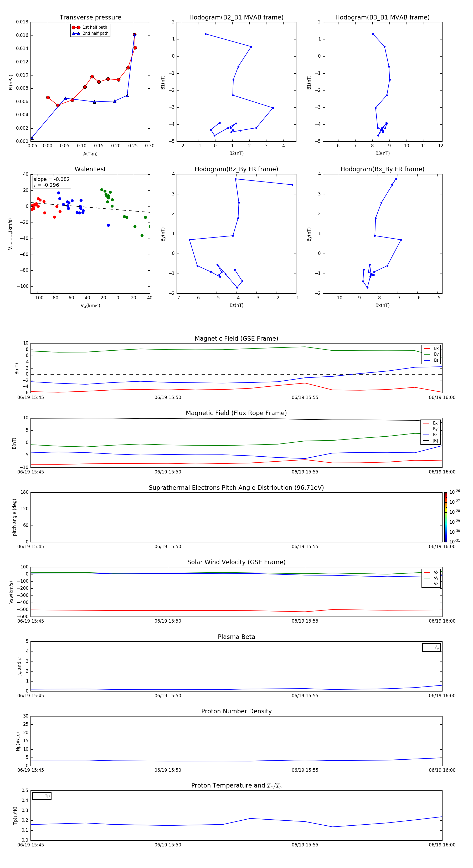Click the Suprathermal Electrons Pitch Angle Distribution title

click(236, 488)
